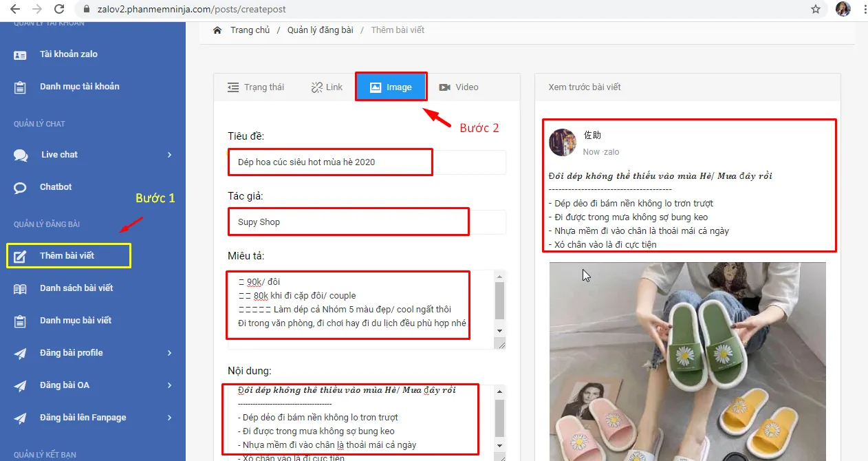Click the daisy slippers preview image
Viewport: 868px width, 461px height.
point(687,361)
